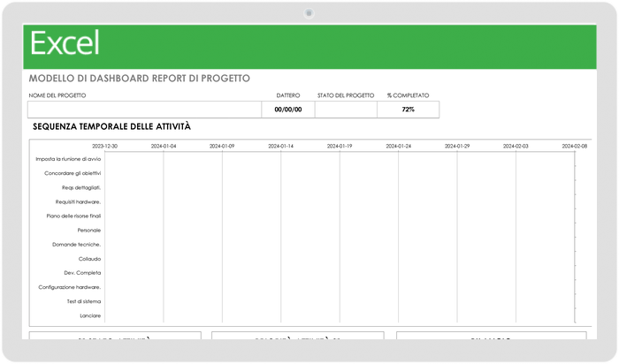Select task 'Test di sistema'
The image size is (619, 364).
[84, 301]
